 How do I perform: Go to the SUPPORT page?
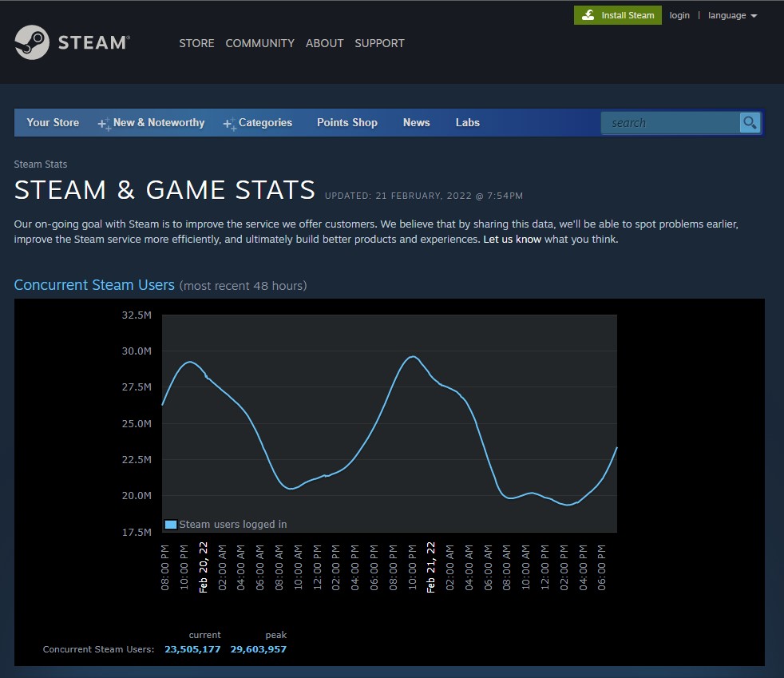379,43
